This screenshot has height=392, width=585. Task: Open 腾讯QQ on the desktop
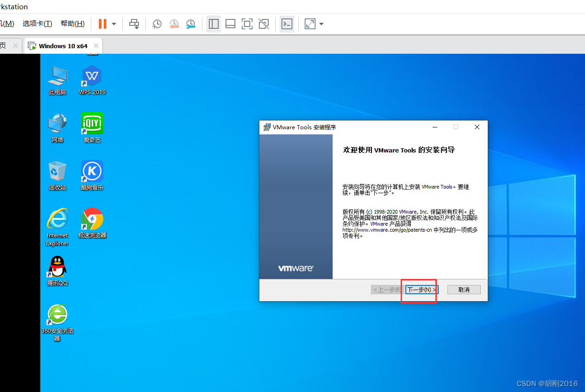57,266
